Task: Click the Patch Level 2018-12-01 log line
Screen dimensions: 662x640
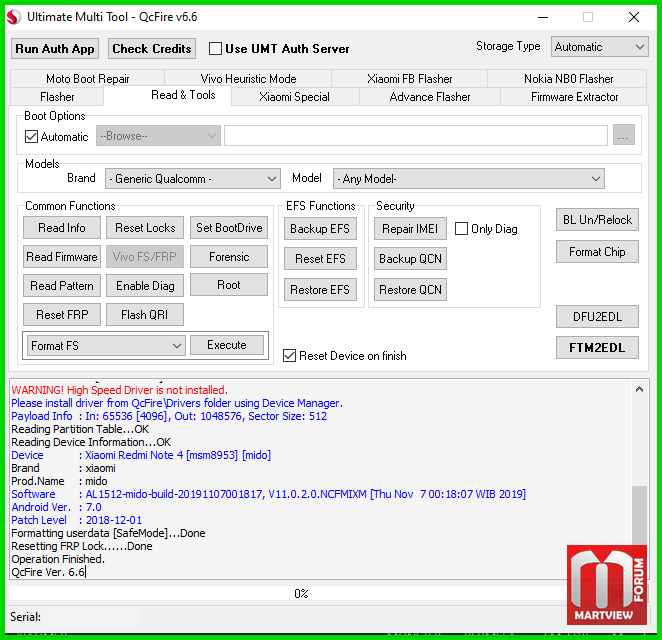Action: (x=76, y=520)
